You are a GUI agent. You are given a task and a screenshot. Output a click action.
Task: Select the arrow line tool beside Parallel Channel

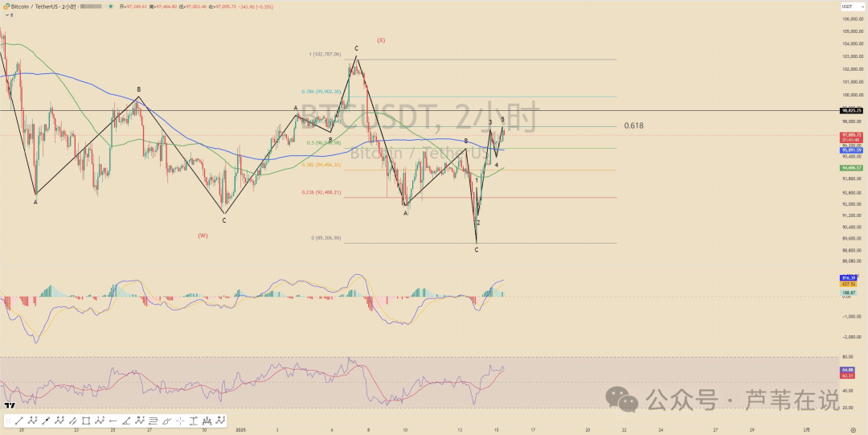click(x=45, y=421)
